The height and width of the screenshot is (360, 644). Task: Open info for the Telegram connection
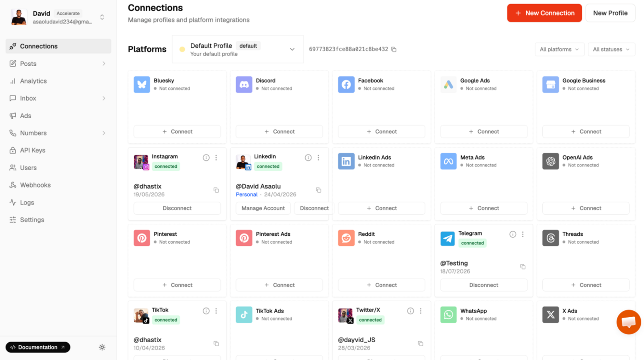[x=512, y=234]
